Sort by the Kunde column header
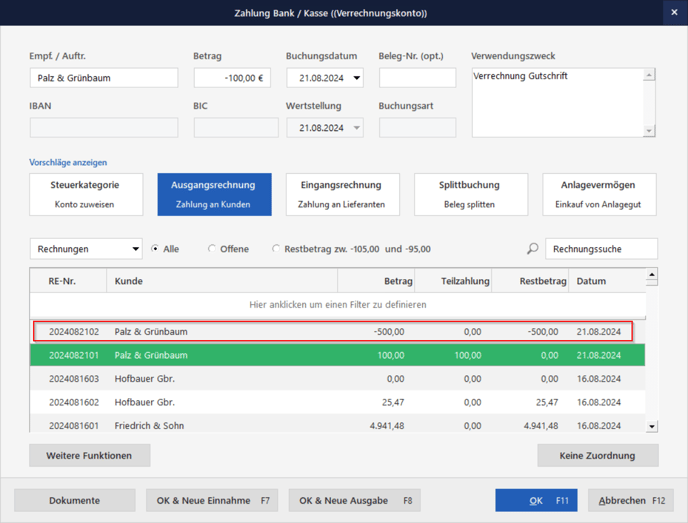This screenshot has height=523, width=688. coord(222,281)
